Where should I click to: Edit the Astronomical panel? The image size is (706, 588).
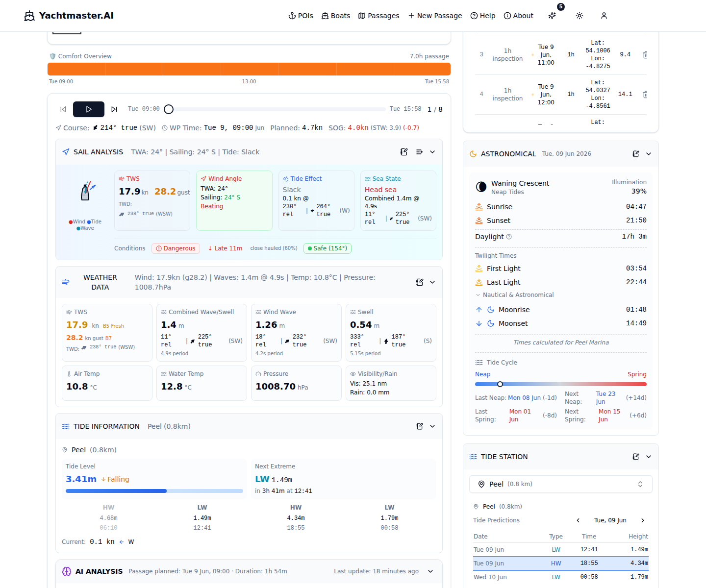636,154
